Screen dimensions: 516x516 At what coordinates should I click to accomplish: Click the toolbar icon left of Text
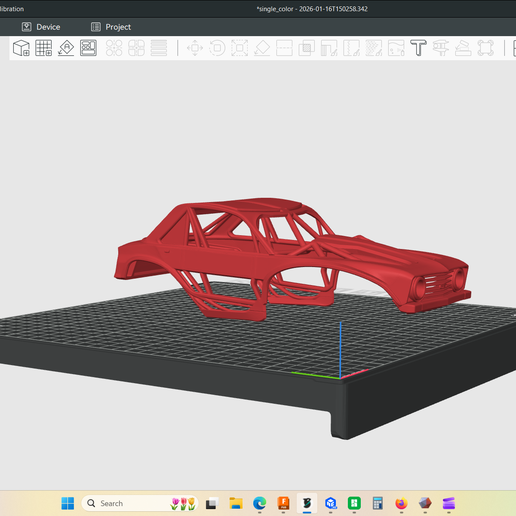tap(396, 48)
